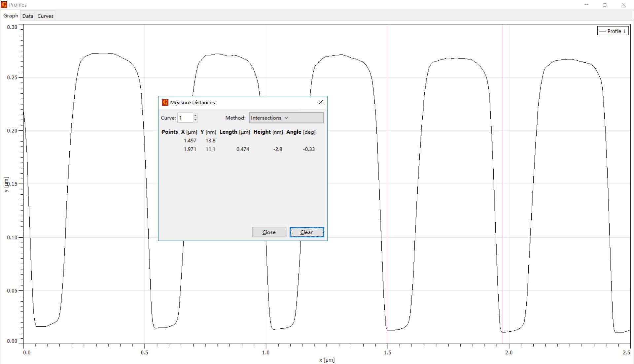Close the Profiles window

[x=624, y=5]
